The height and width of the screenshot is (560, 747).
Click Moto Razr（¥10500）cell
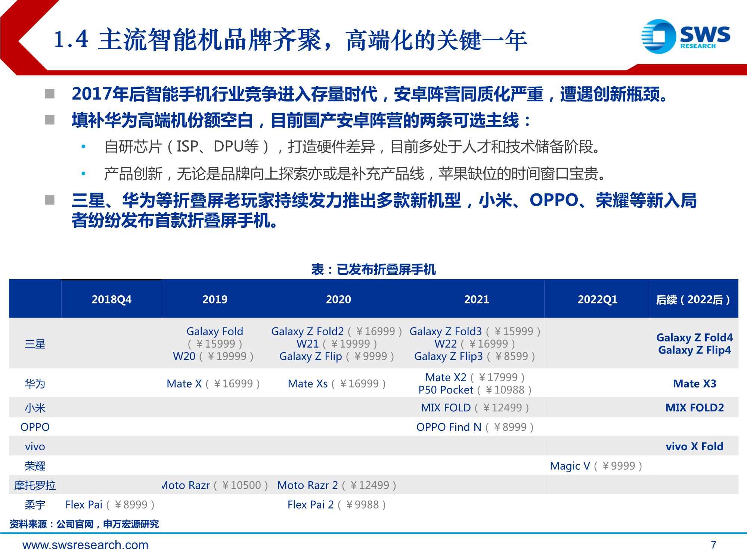coord(215,485)
